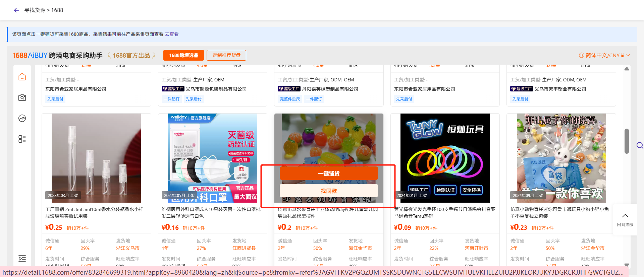
Task: Click the magnifier search icon at right edge
Action: (x=640, y=145)
